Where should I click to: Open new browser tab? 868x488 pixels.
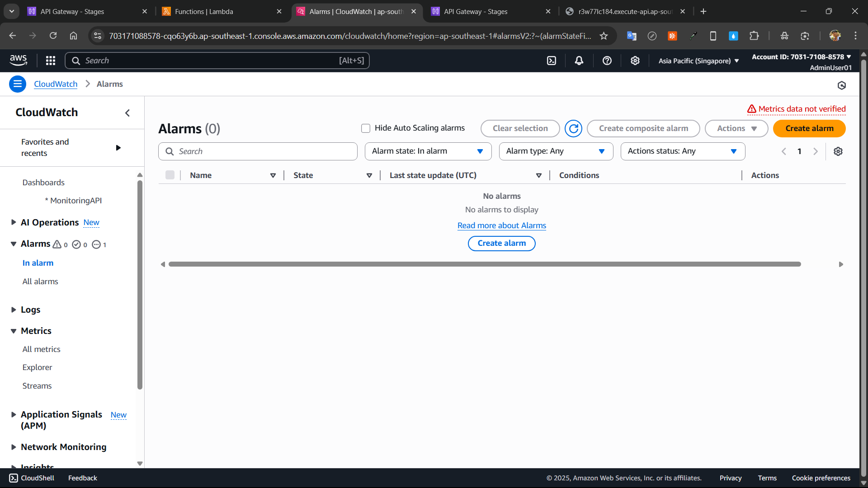pos(703,11)
